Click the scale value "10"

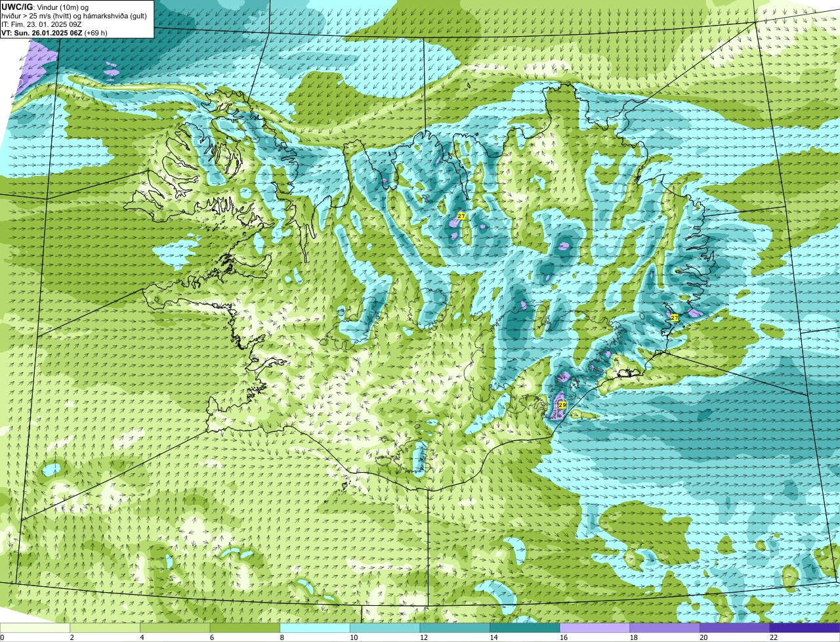(354, 637)
